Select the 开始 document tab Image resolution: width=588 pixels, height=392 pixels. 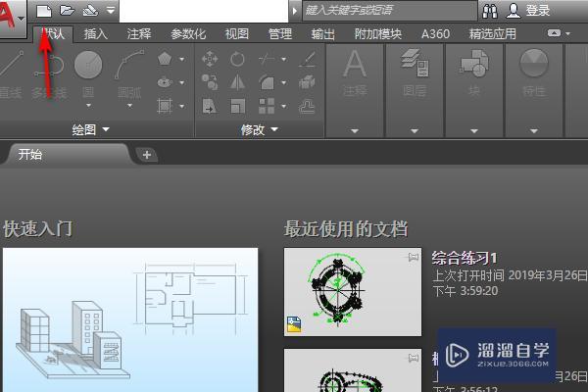point(66,154)
